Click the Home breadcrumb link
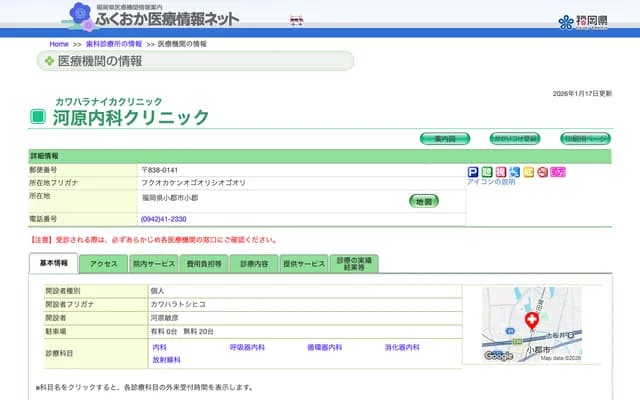The width and height of the screenshot is (640, 400). (x=59, y=44)
